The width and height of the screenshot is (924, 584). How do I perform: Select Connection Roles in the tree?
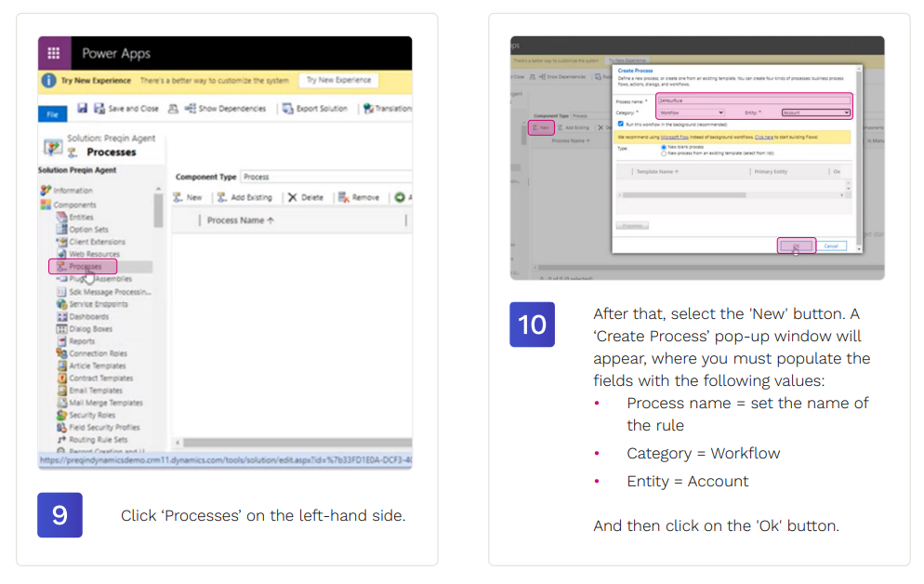tap(91, 353)
